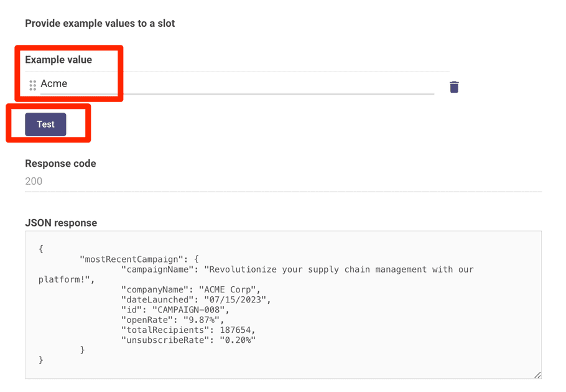Select the response code value 200

click(34, 181)
